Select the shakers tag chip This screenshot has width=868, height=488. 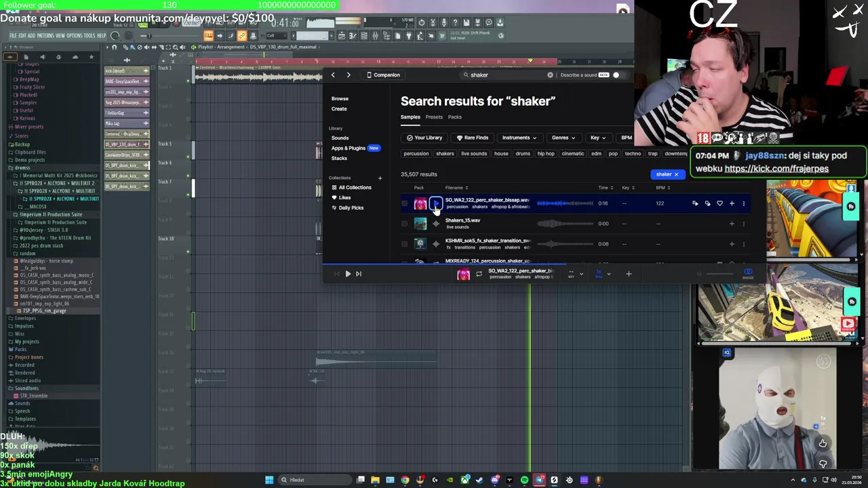tap(445, 154)
